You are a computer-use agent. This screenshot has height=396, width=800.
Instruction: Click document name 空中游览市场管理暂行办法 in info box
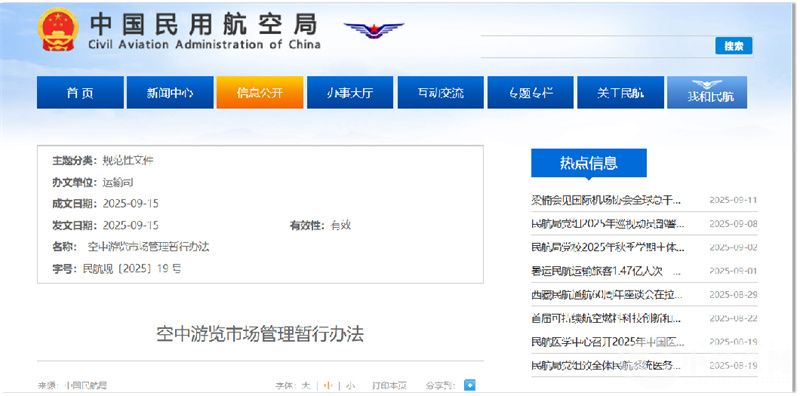(148, 247)
